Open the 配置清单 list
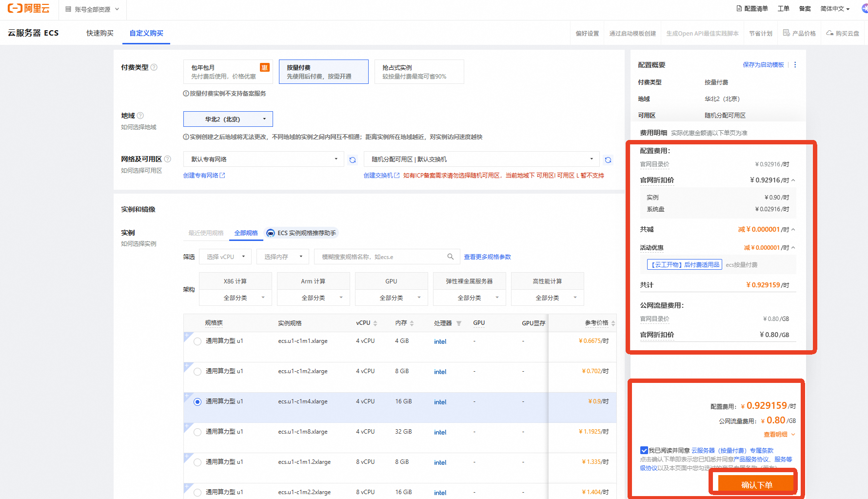 (751, 9)
